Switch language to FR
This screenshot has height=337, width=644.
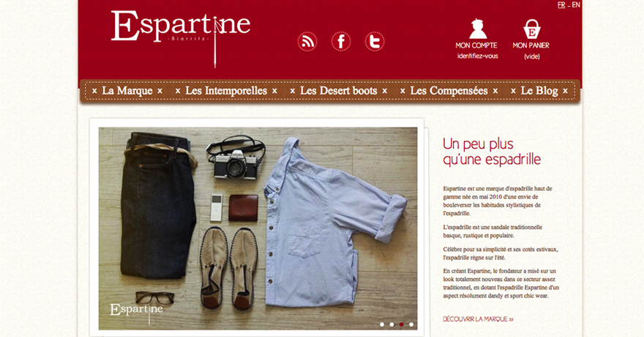[x=561, y=5]
